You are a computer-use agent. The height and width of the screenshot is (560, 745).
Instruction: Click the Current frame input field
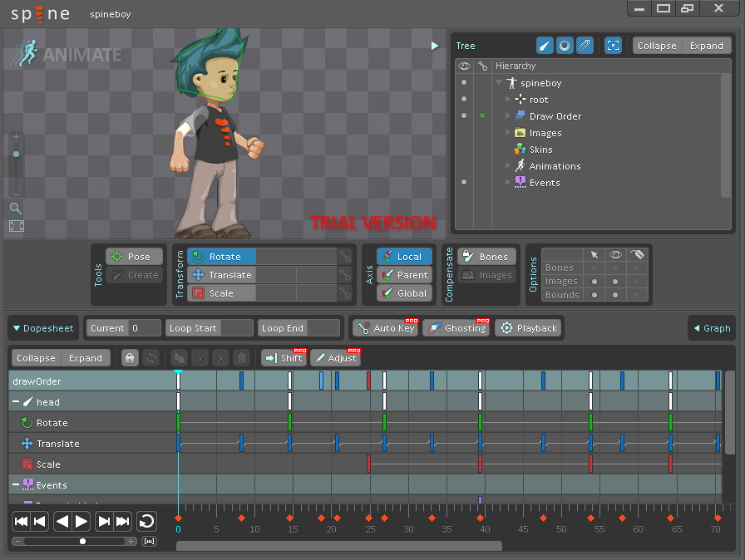[x=145, y=328]
